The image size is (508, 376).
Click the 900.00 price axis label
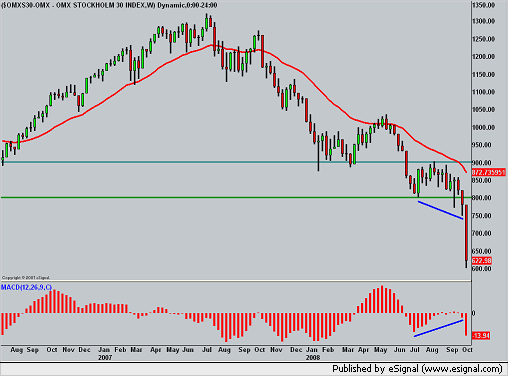pyautogui.click(x=482, y=163)
